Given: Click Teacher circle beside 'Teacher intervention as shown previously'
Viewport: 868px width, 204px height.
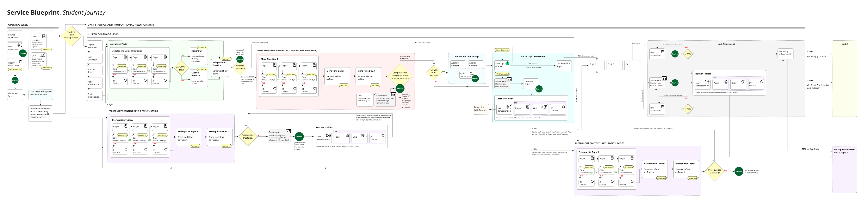Looking at the screenshot, I should 739,171.
